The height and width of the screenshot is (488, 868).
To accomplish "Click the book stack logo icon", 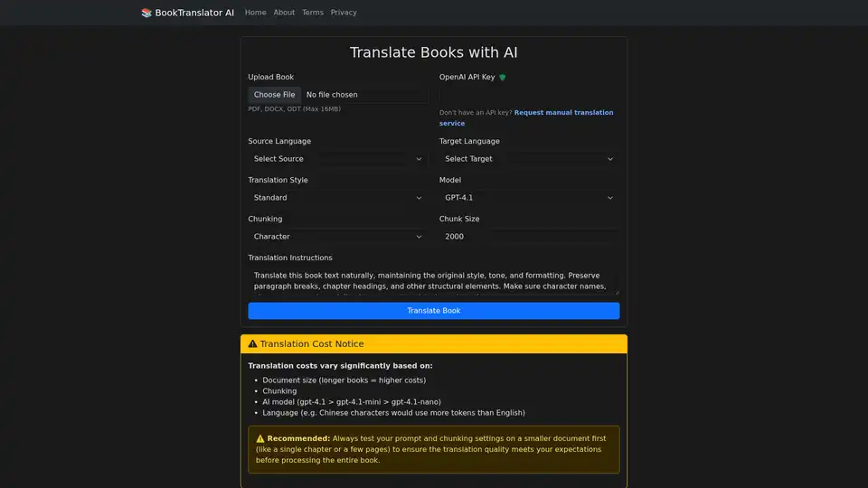I will [146, 13].
